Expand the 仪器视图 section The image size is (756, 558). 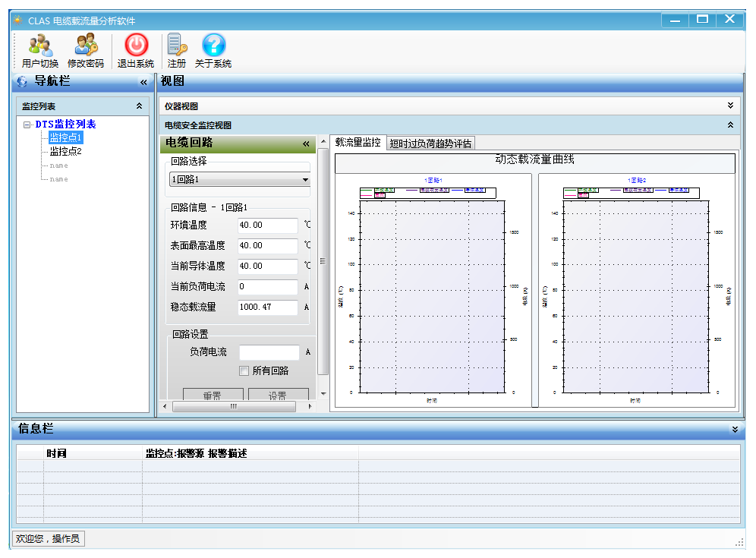pos(730,106)
